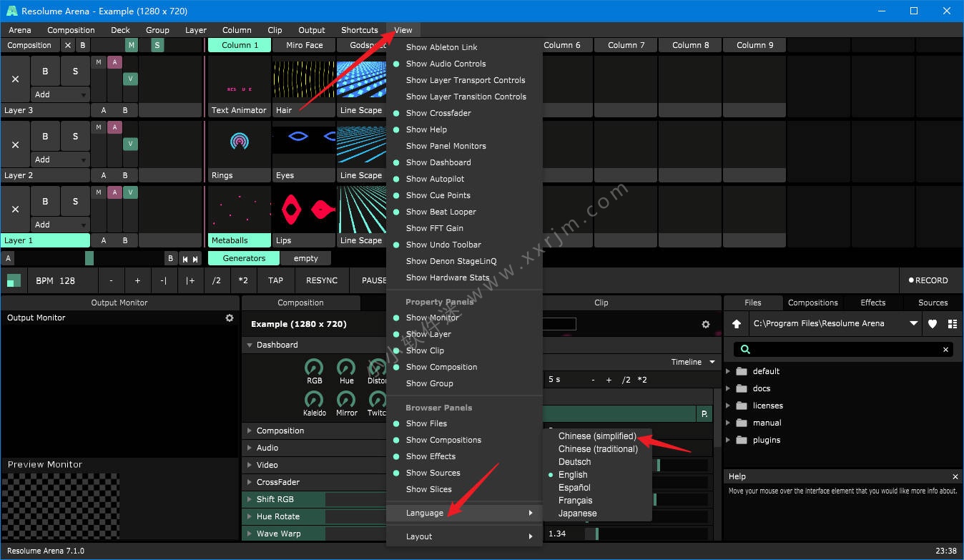Go up one folder in Files browser
964x560 pixels.
737,324
